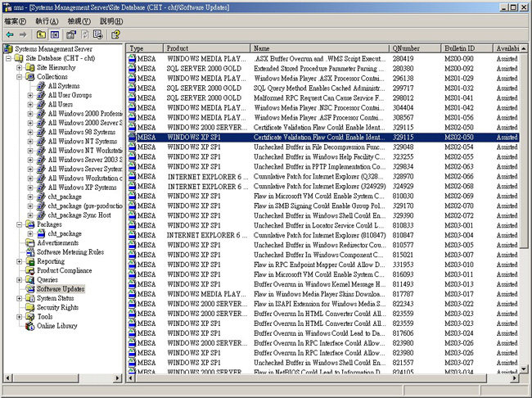Sort by the Name column header
Viewport: 532px width, 398px height.
[319, 48]
